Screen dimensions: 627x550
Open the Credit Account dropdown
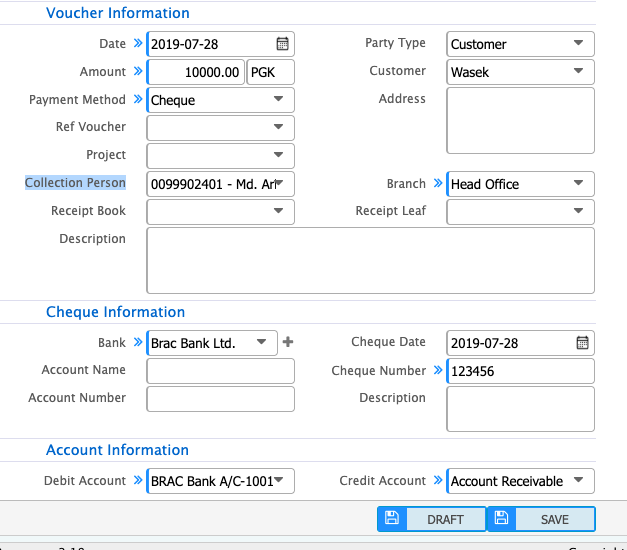coord(520,481)
